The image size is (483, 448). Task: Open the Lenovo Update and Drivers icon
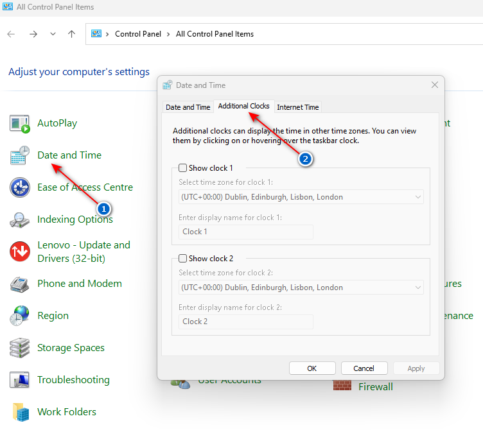[x=20, y=251]
